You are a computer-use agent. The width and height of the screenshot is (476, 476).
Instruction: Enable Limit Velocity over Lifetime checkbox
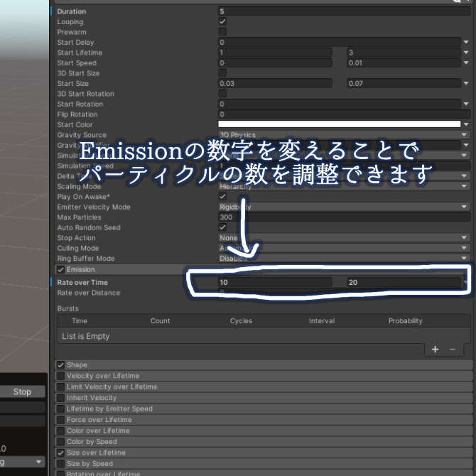(x=60, y=386)
